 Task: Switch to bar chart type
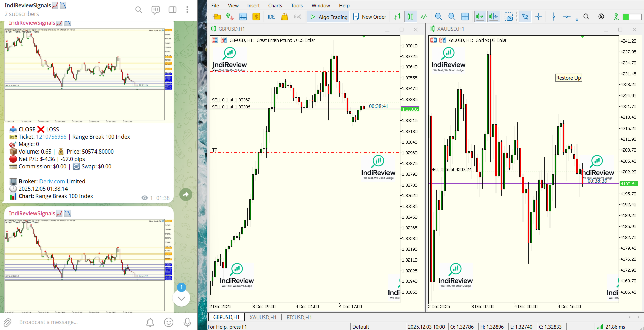tap(397, 17)
